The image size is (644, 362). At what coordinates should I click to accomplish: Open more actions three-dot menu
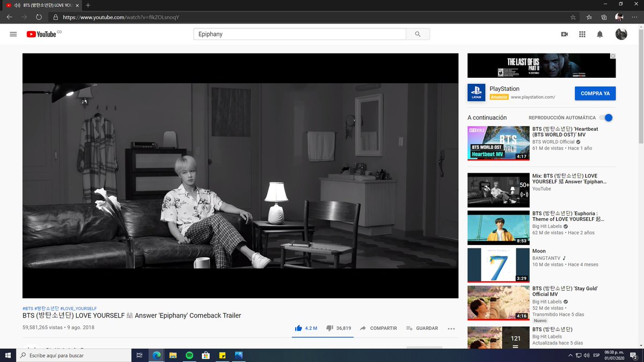[451, 328]
